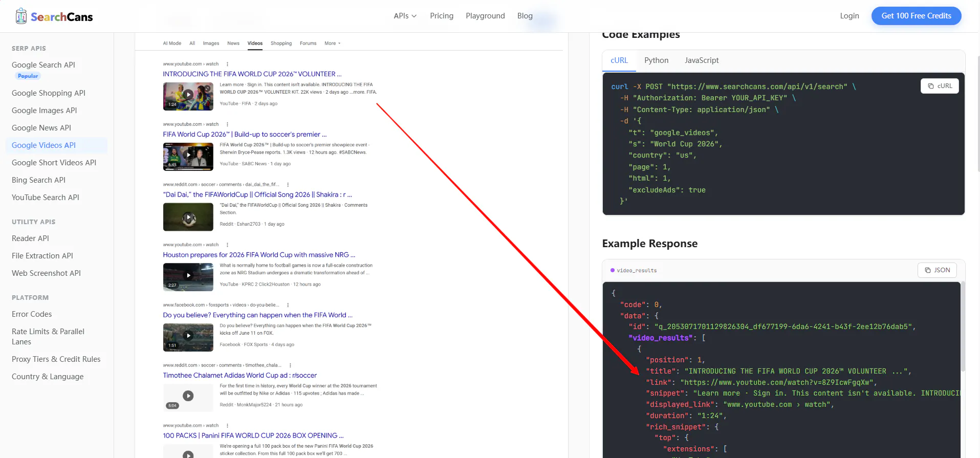Click the Images tab in preview
The image size is (980, 458).
(211, 43)
